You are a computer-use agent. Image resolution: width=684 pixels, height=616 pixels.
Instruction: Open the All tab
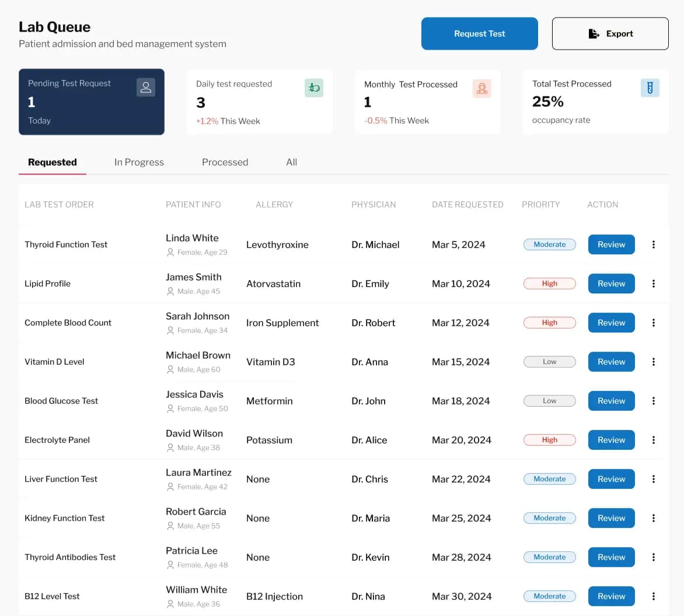pos(292,162)
